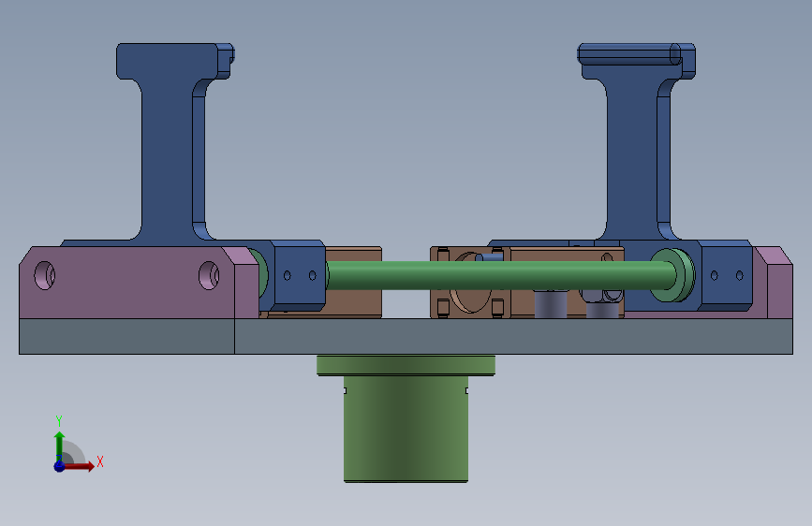Click the second hole in the left purple block

coord(209,275)
